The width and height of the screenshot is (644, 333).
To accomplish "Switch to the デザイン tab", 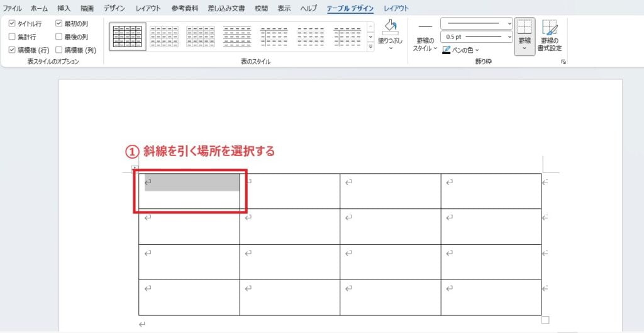I will tap(114, 8).
